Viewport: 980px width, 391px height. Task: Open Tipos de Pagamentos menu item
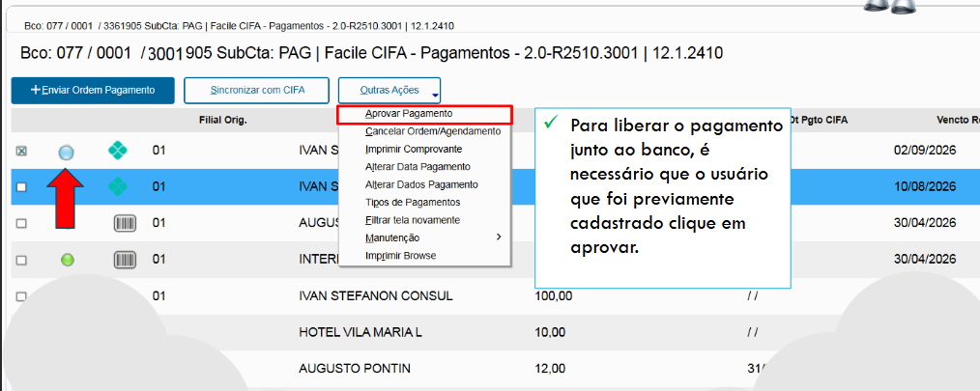[x=413, y=203]
